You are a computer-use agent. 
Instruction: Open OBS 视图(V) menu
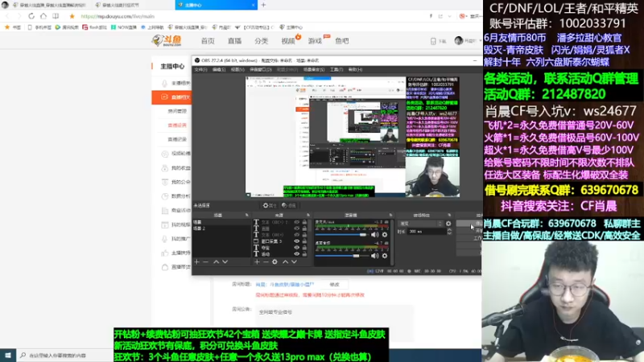(237, 70)
